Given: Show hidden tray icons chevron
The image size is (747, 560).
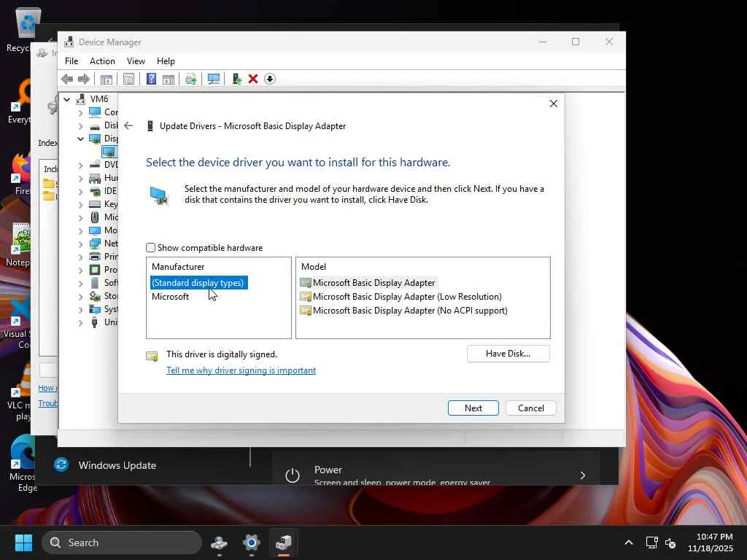Looking at the screenshot, I should click(x=629, y=542).
